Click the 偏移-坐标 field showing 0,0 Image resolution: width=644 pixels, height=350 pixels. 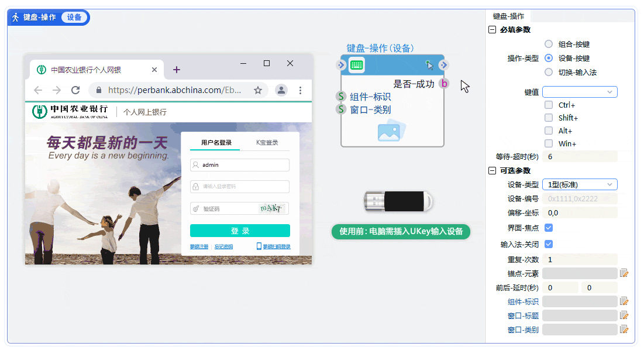[x=580, y=213]
